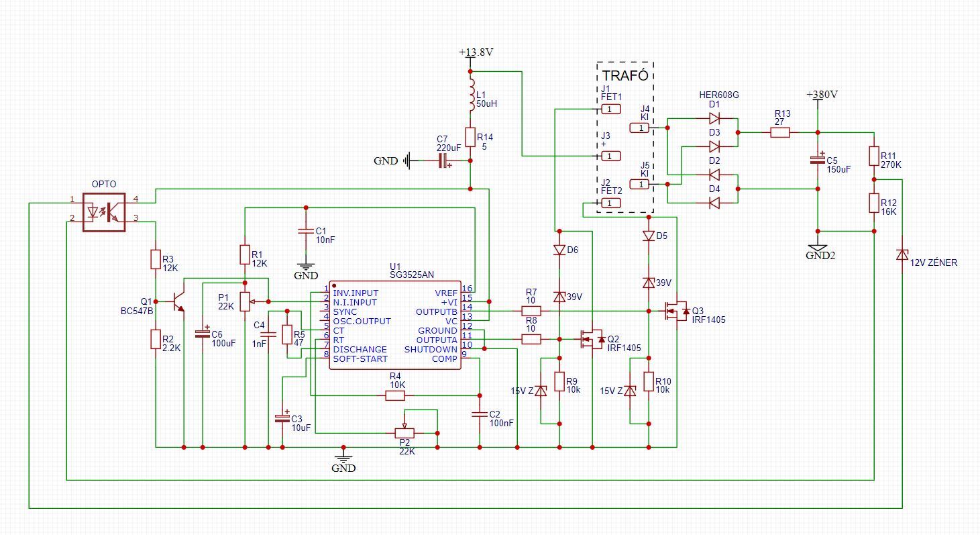This screenshot has height=535, width=980.
Task: Click the OPTO optocoupler symbol
Action: (x=104, y=212)
